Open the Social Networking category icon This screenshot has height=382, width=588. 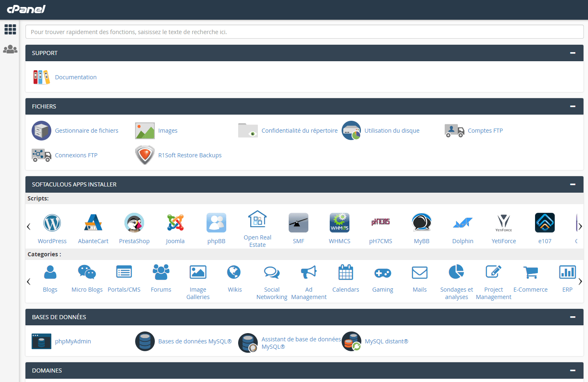click(272, 272)
